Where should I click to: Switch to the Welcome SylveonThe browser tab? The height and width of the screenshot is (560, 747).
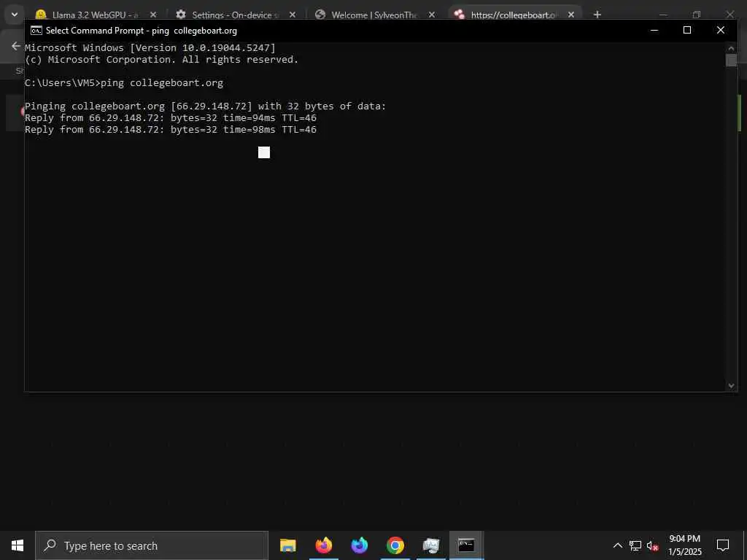(x=374, y=15)
